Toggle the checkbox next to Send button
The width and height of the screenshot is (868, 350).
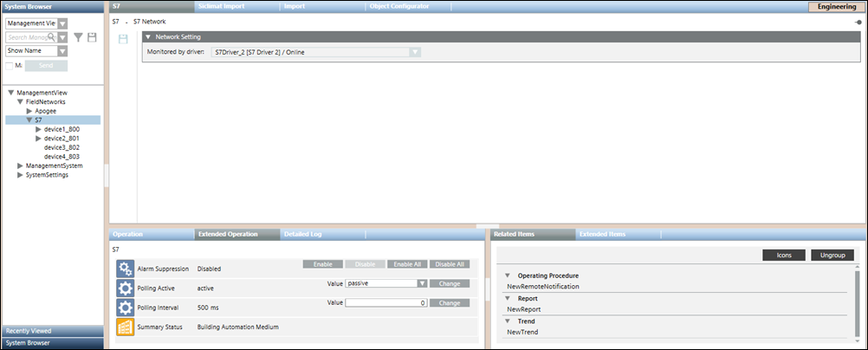click(10, 65)
